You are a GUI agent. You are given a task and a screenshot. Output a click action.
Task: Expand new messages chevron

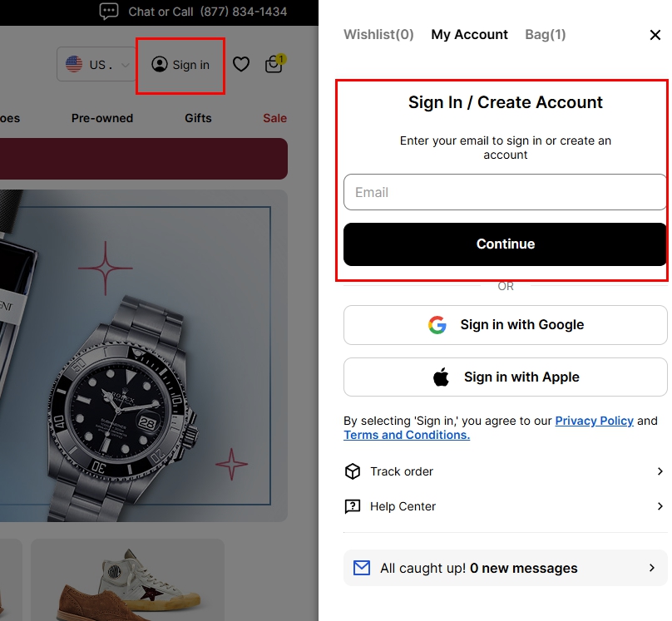coord(652,569)
